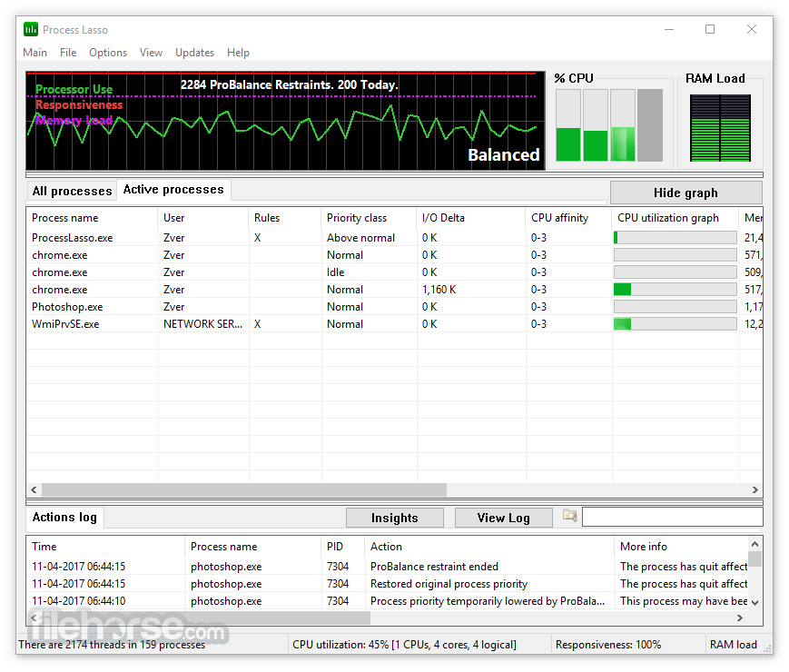
Task: Sort by CPU affinity column
Action: click(x=568, y=218)
